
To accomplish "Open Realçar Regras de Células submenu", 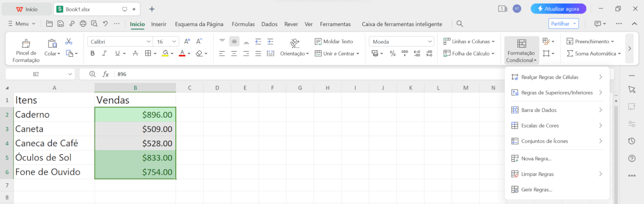I will tap(557, 77).
